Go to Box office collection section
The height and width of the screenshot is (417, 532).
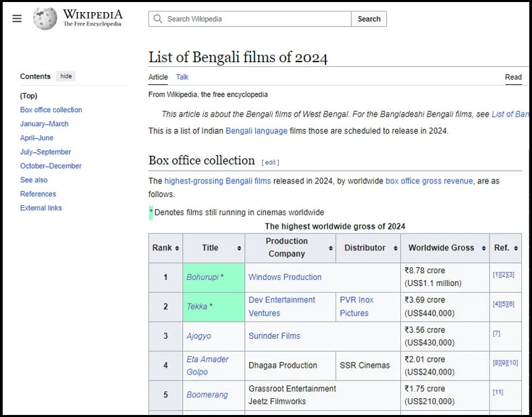(x=51, y=110)
